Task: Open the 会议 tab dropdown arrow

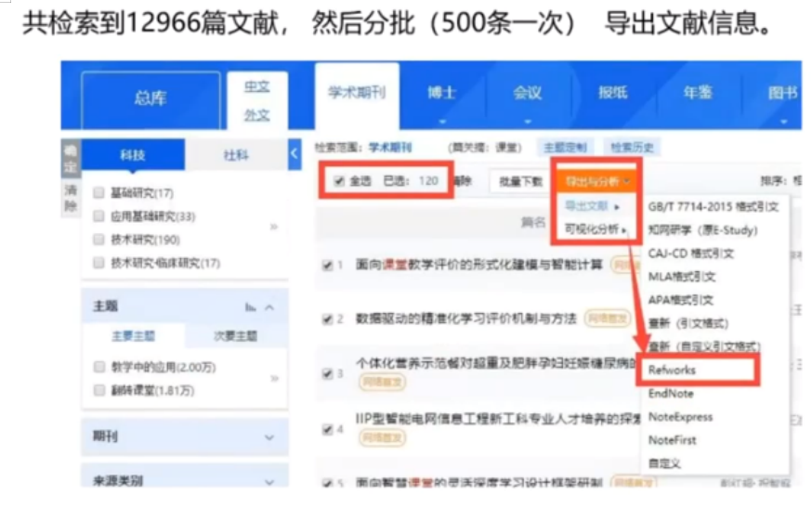Action: point(527,122)
